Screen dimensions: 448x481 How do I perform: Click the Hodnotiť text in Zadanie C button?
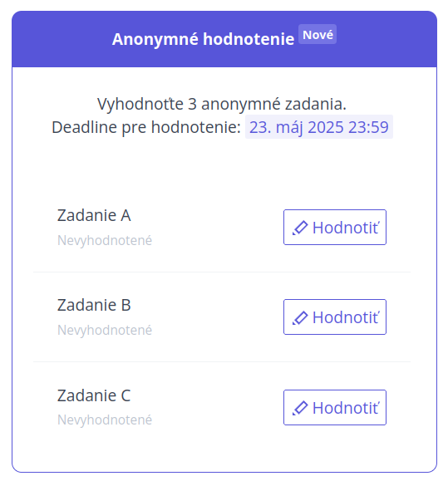tap(346, 408)
